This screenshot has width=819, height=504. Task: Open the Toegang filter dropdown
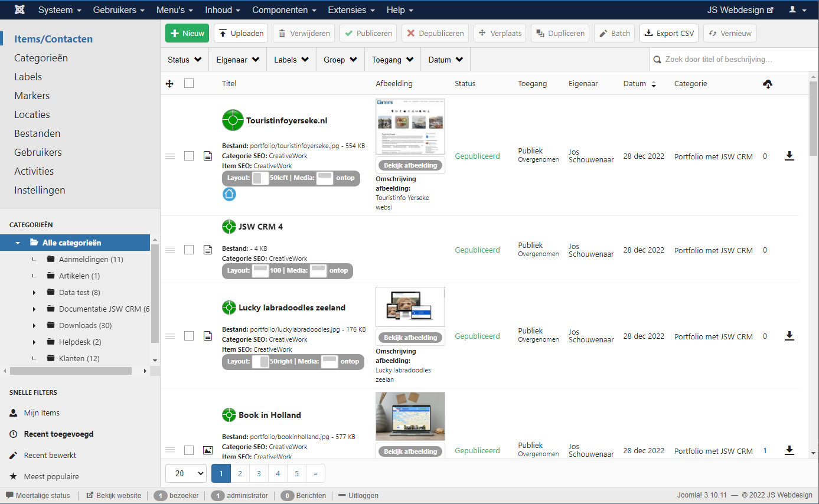coord(393,60)
